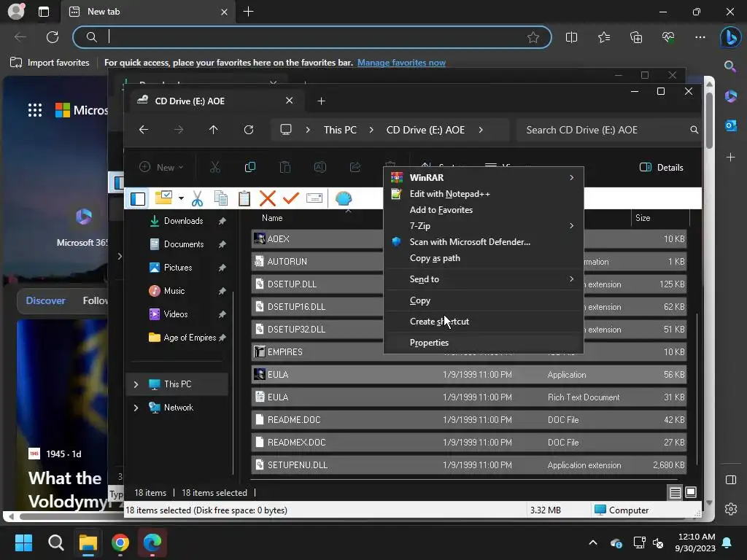The image size is (747, 560).
Task: Click the Edge browser address bar
Action: [312, 37]
